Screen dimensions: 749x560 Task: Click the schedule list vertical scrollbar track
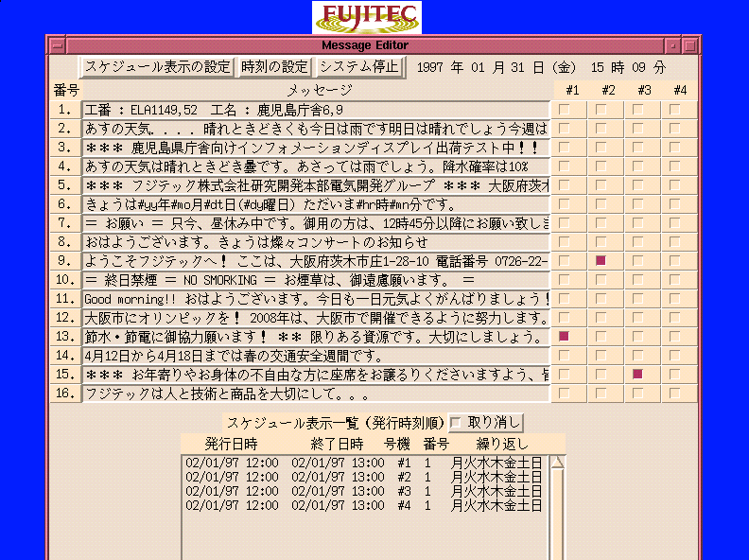click(x=557, y=520)
